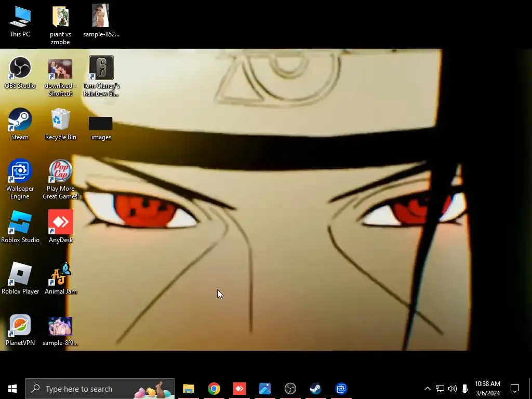Image resolution: width=532 pixels, height=399 pixels.
Task: Open AnyDesk from the taskbar
Action: point(239,389)
